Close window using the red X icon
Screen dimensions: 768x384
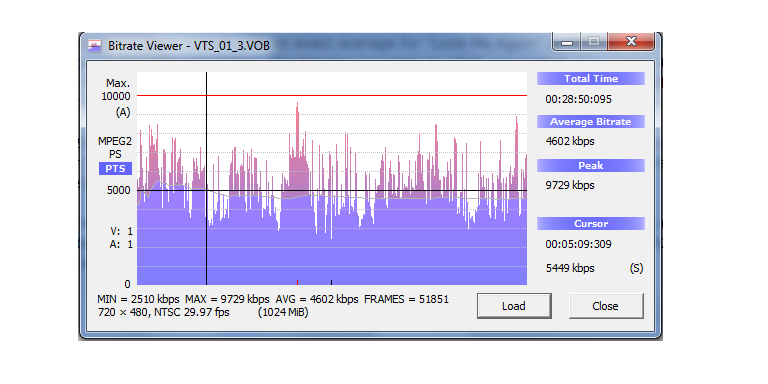click(631, 42)
